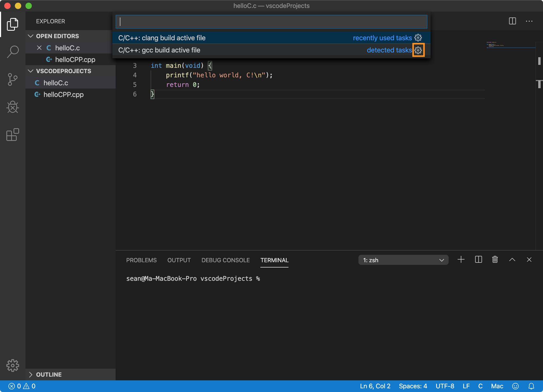
Task: Open the '1: zsh' terminal dropdown
Action: point(403,260)
